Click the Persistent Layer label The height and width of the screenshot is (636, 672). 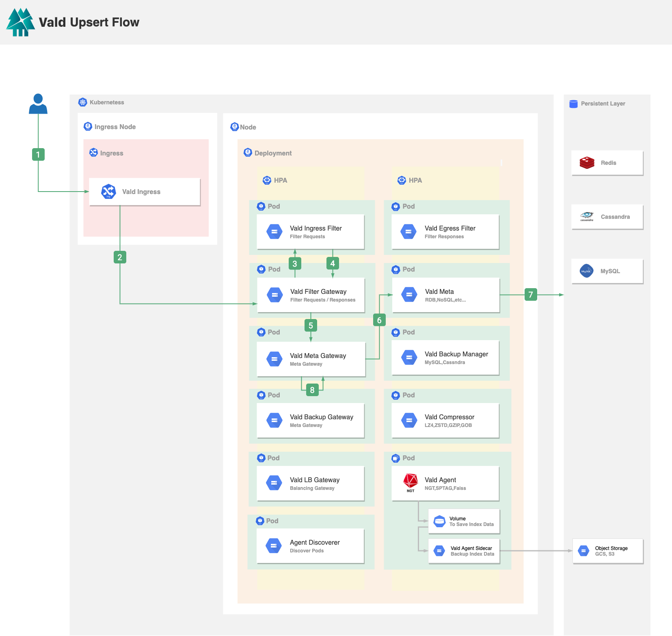603,103
